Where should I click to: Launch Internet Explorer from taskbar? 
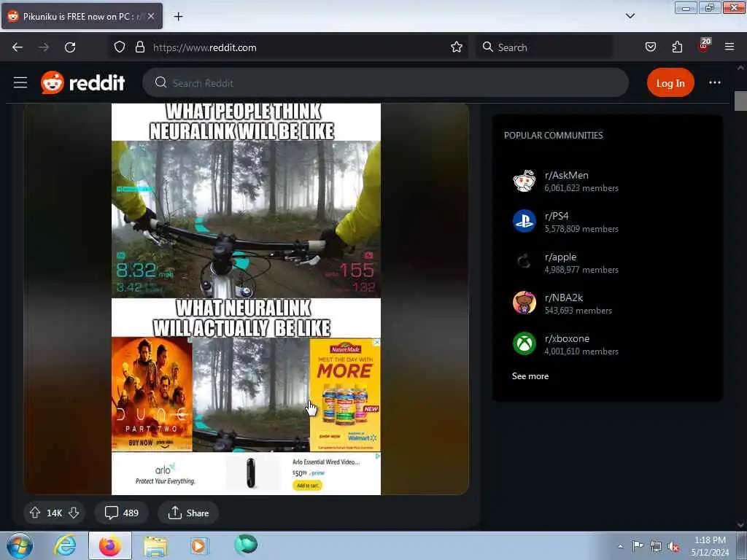click(65, 545)
